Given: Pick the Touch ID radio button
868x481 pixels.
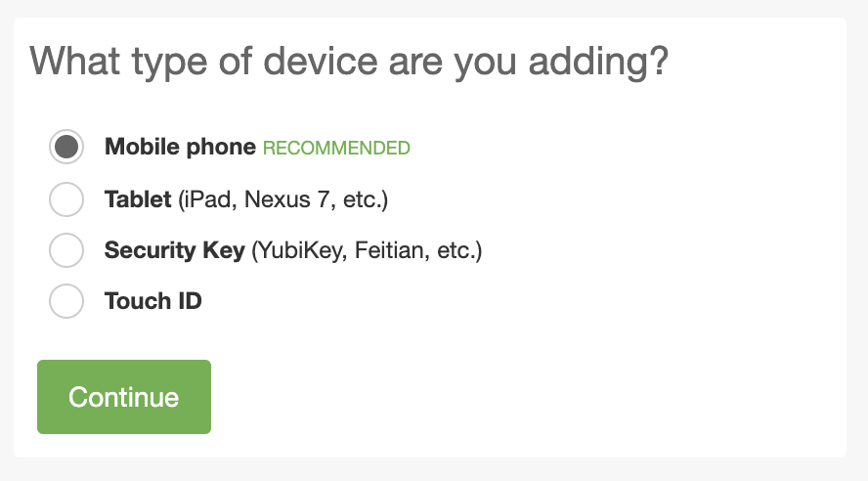Looking at the screenshot, I should pos(66,301).
